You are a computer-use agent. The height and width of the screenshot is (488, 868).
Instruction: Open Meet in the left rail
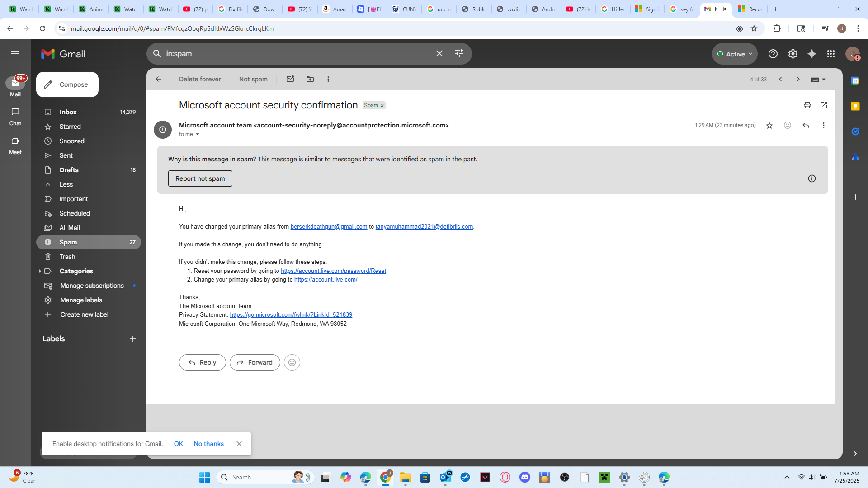point(15,145)
